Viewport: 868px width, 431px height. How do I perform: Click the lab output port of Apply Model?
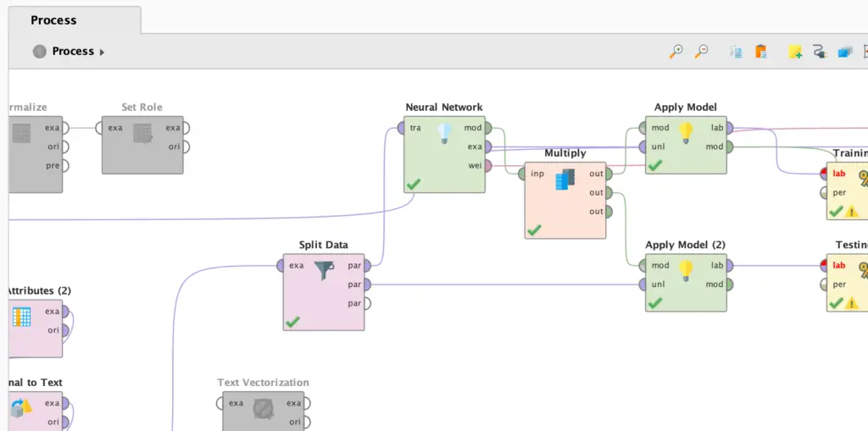[729, 129]
